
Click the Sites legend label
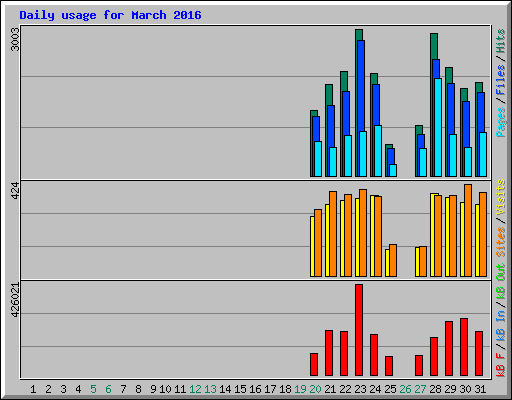tap(501, 242)
